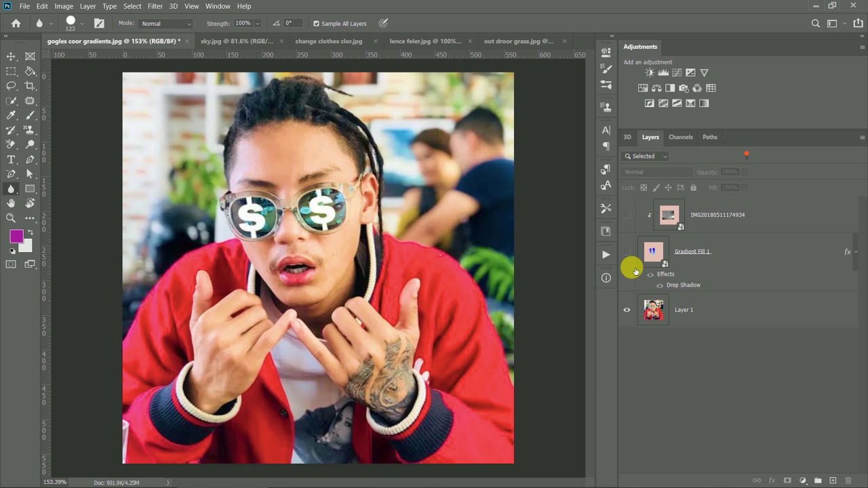This screenshot has height=488, width=868.
Task: Switch to the sky.jpg document tab
Action: 237,41
